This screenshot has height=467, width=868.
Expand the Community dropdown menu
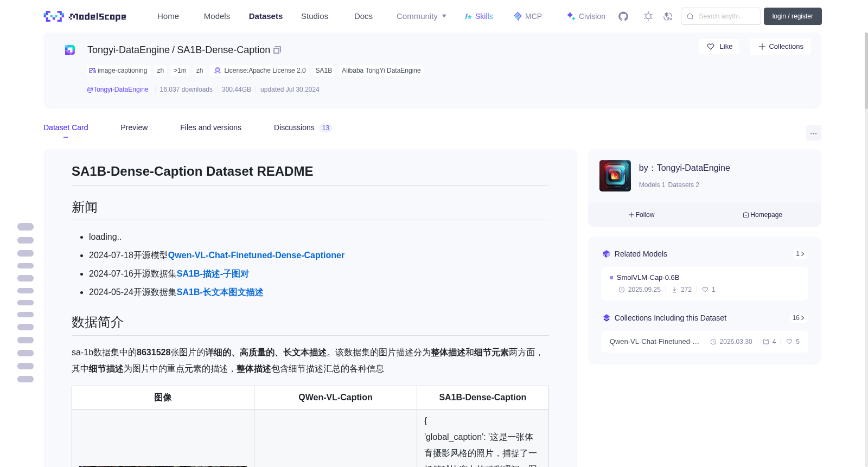click(x=422, y=16)
